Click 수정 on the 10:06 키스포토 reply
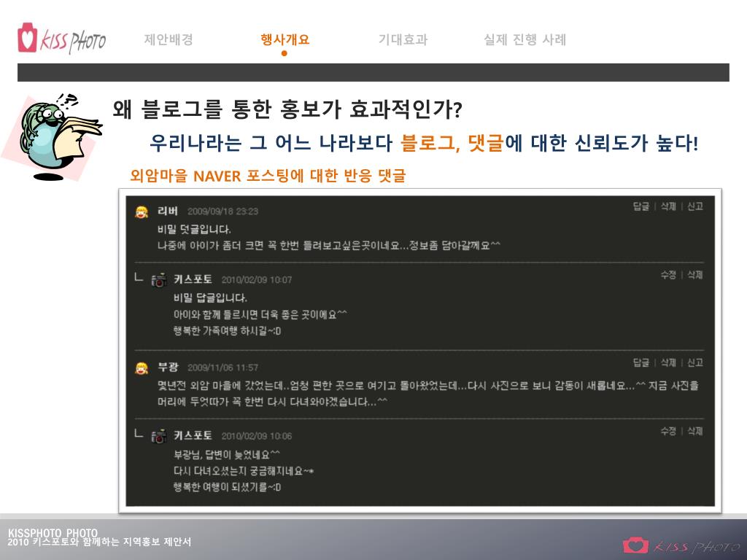 click(x=668, y=431)
